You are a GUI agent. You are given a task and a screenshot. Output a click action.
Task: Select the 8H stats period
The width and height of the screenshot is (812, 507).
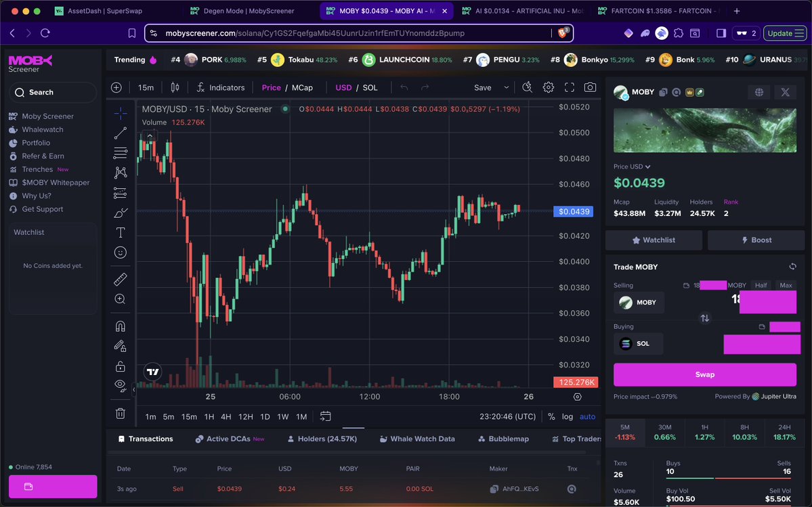coord(744,432)
